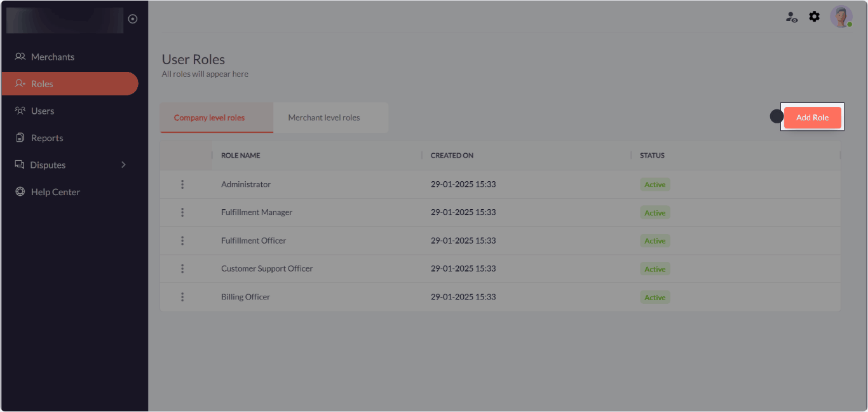Screen dimensions: 868x412
Task: Select the Customer Support Officer role name
Action: click(267, 268)
